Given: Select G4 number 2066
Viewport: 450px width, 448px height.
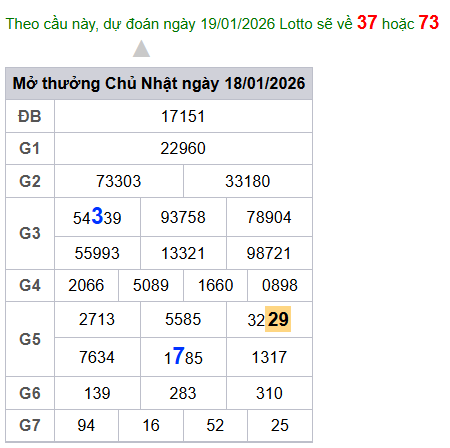Looking at the screenshot, I should (86, 285).
